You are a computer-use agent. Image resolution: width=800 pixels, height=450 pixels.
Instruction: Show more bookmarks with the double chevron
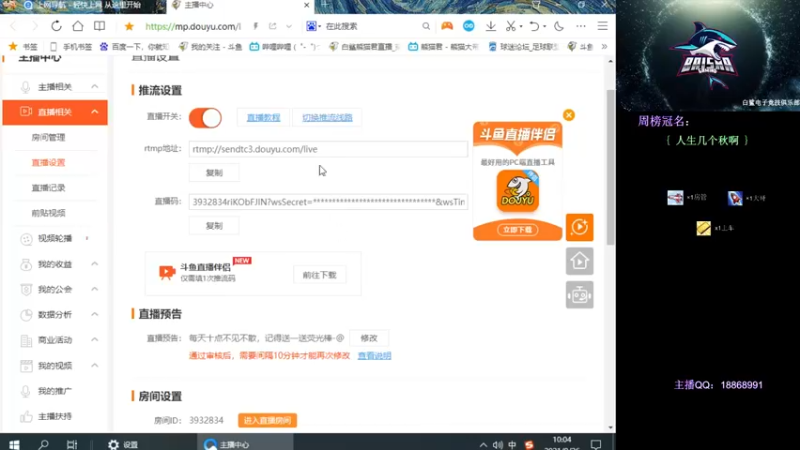[x=605, y=46]
